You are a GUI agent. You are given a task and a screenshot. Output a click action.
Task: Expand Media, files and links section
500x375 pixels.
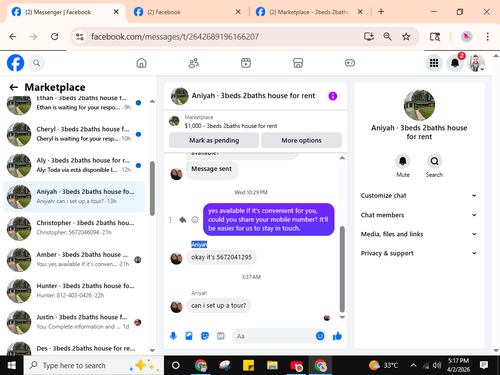tap(419, 234)
